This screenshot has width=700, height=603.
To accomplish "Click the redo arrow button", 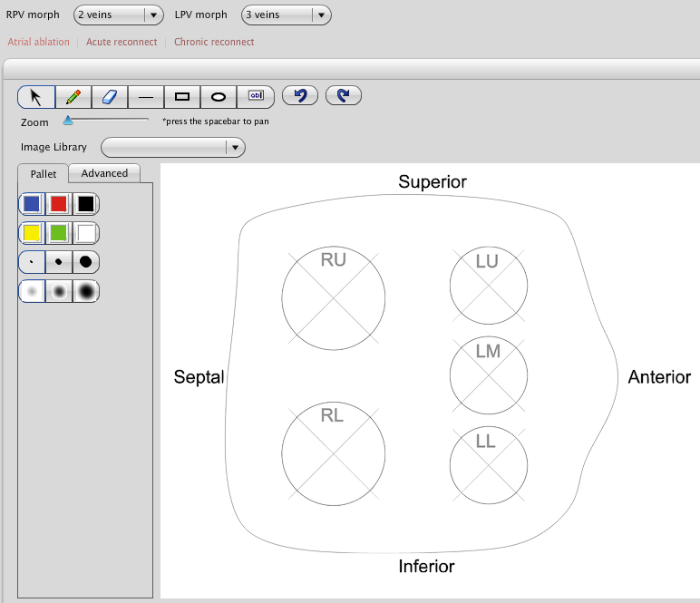I will (344, 95).
